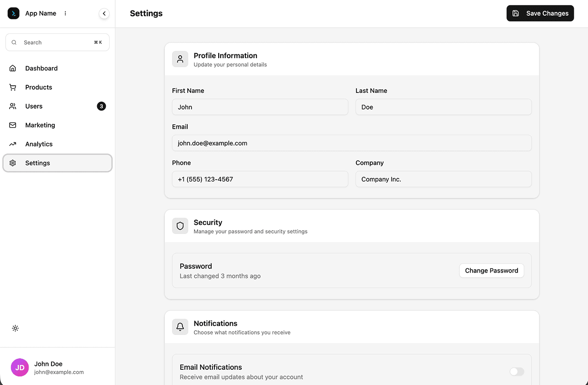Screen dimensions: 588x385
Task: Click the app logo icon
Action: [x=13, y=13]
